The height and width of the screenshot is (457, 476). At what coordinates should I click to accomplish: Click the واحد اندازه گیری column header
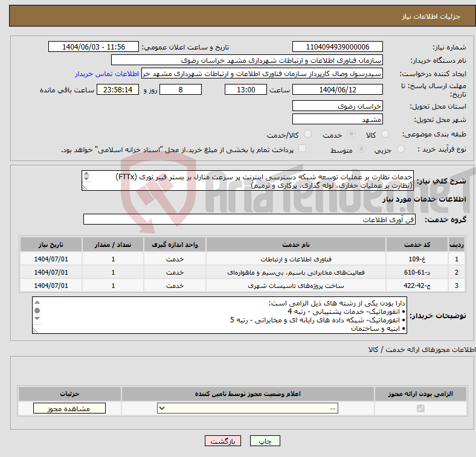pyautogui.click(x=175, y=244)
